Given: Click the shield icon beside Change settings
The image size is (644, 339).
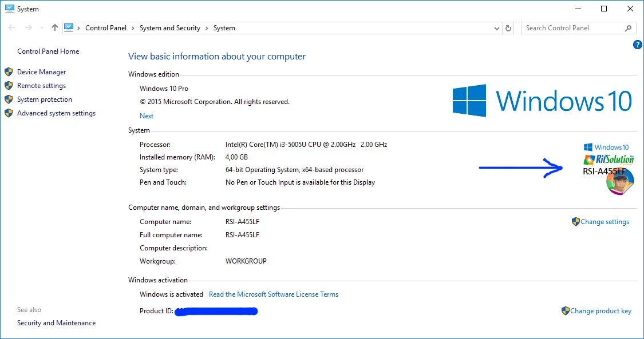Looking at the screenshot, I should 575,222.
